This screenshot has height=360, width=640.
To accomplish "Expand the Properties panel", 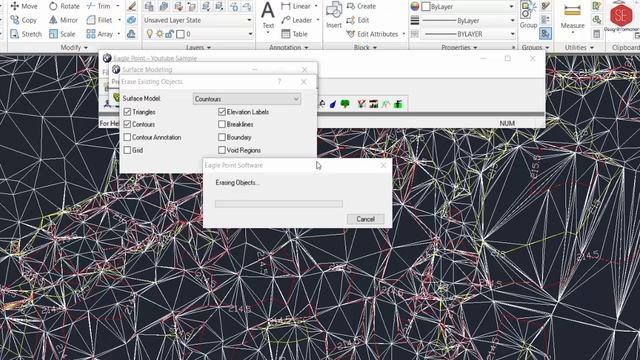I will [459, 48].
